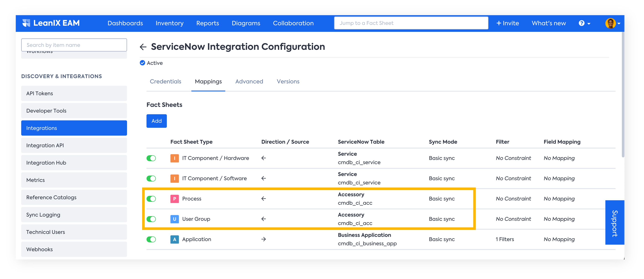
Task: Turn off the Process mapping toggle
Action: 151,199
